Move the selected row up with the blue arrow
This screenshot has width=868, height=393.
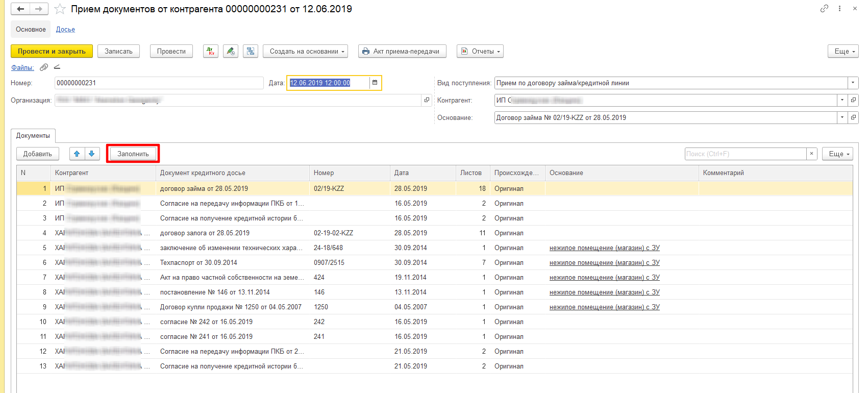77,154
